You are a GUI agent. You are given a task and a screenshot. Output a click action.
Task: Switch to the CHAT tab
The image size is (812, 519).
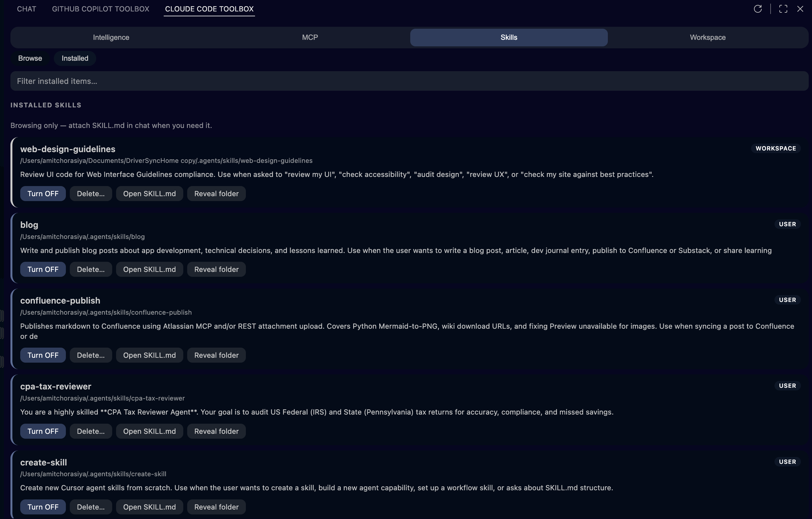coord(26,9)
